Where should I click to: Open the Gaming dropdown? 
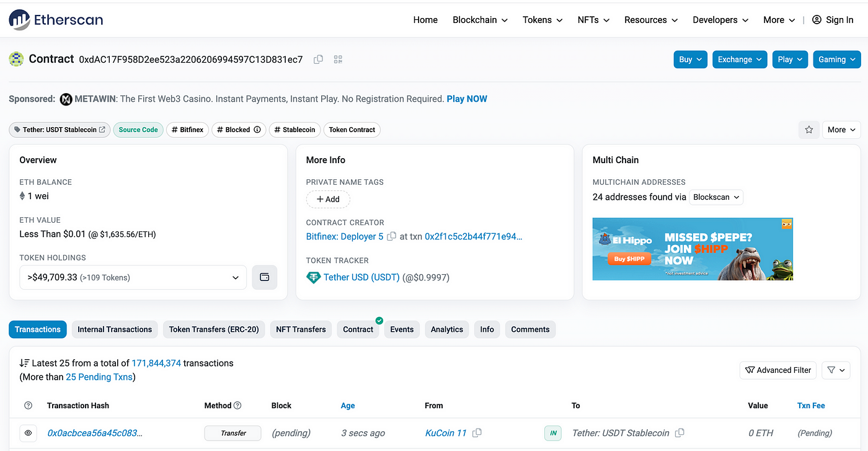coord(837,60)
